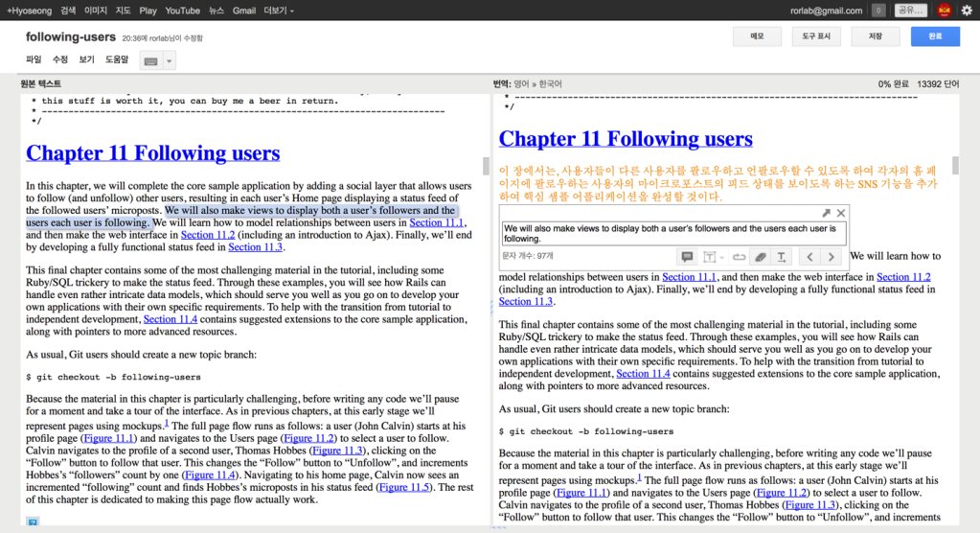Open settings gear in top bar
Viewport: 980px width, 533px height.
pos(967,11)
